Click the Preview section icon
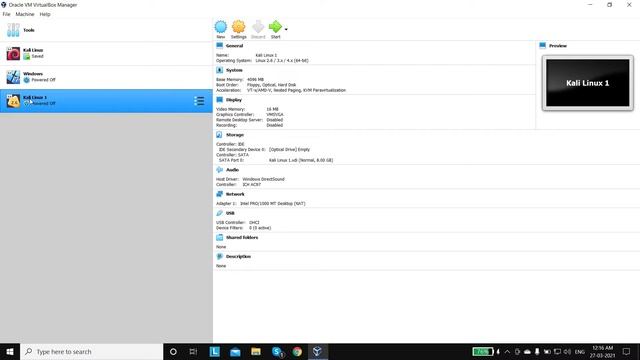Viewport: 640px width, 360px height. (x=542, y=45)
